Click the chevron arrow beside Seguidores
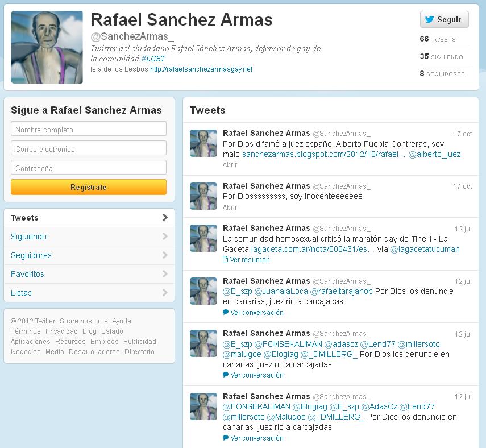This screenshot has height=448, width=486. click(165, 255)
